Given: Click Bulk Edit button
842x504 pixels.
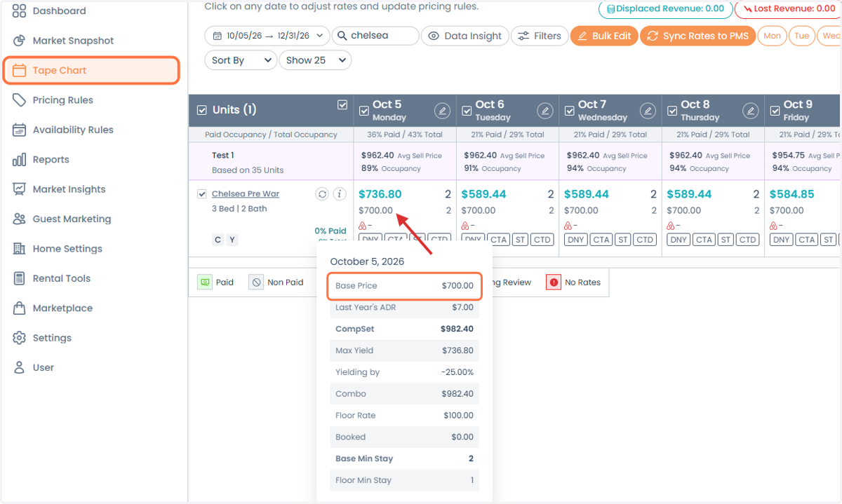Looking at the screenshot, I should [x=603, y=36].
